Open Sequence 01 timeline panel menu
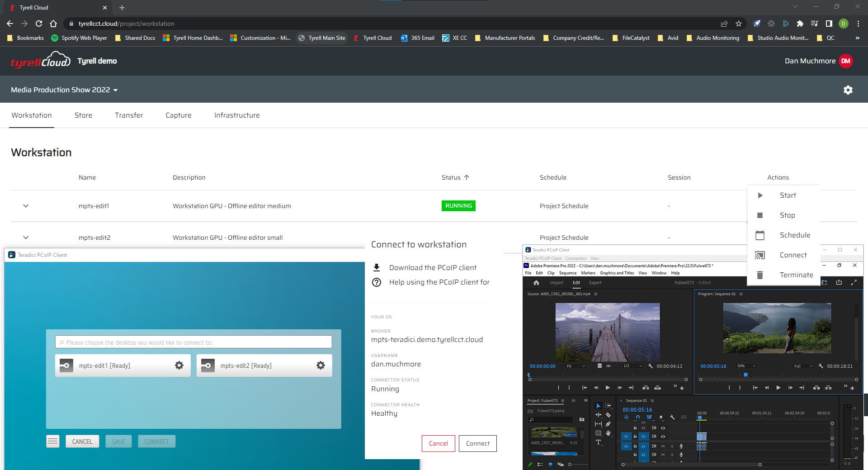Screen dimensions: 868x470 [652, 401]
